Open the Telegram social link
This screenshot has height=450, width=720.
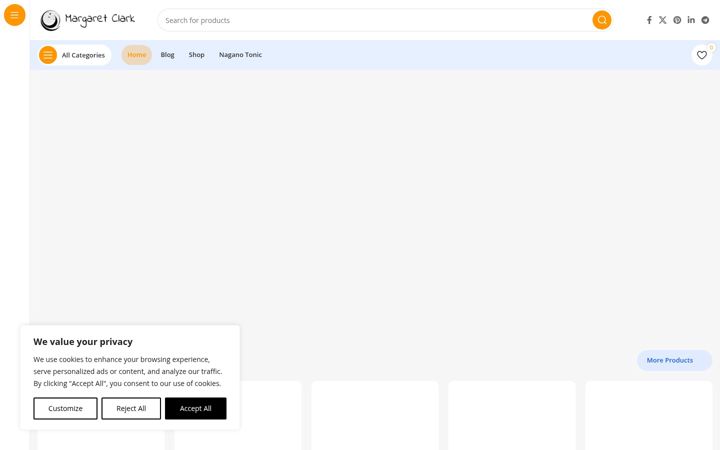pos(705,20)
